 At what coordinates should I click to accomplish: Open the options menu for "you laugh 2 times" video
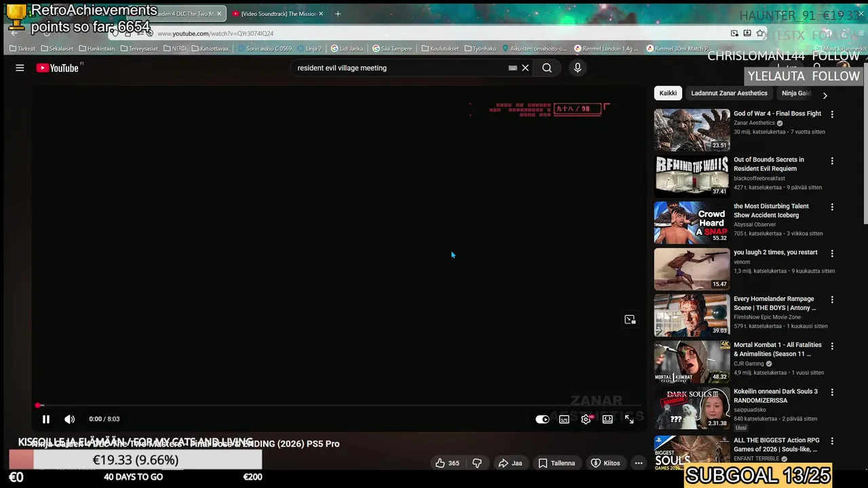click(832, 253)
